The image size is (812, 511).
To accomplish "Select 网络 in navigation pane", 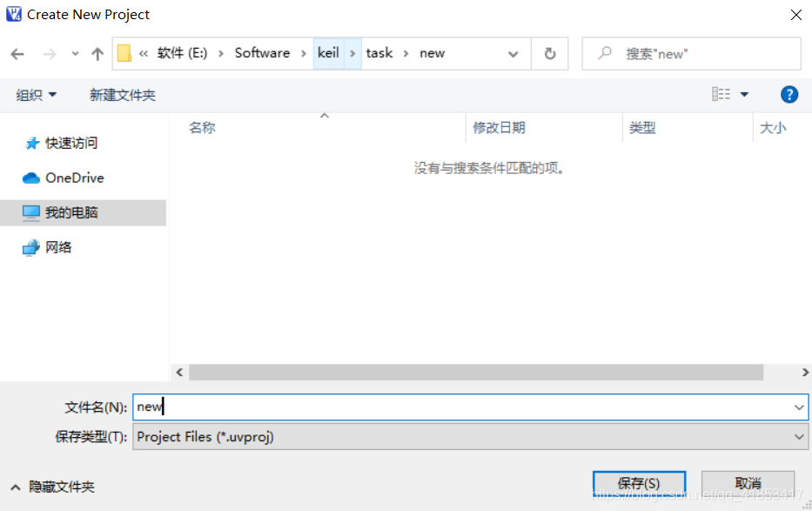I will pyautogui.click(x=48, y=247).
